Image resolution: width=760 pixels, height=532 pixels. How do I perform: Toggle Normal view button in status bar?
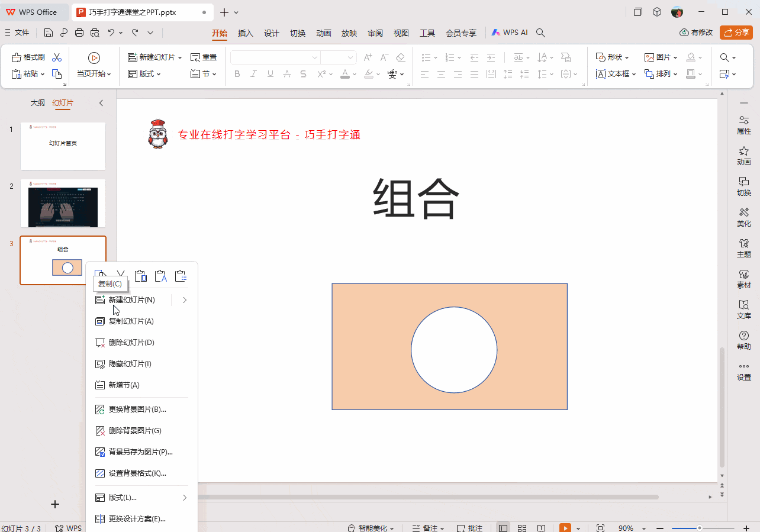[x=503, y=528]
